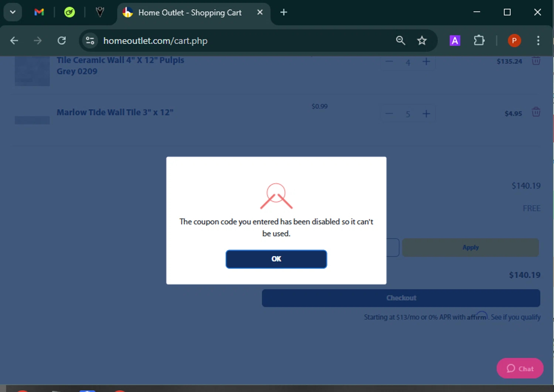
Task: Reload the cart page
Action: 62,40
